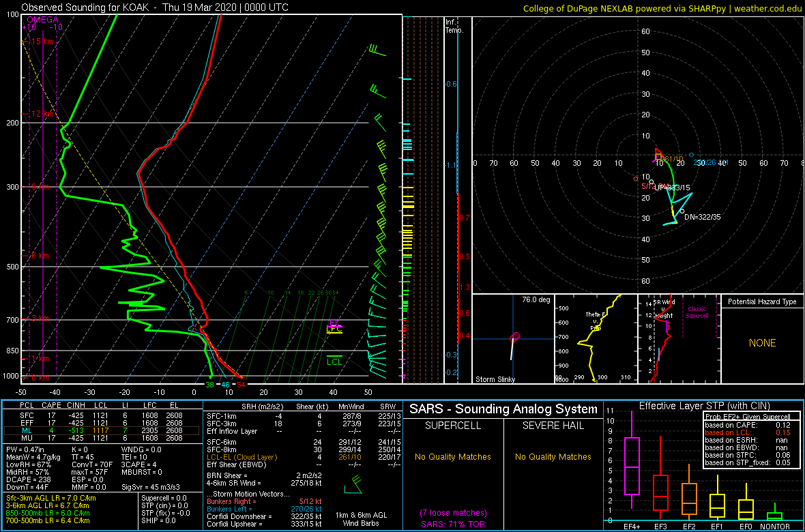Click 850-500mb LR = 6.0 C/km
The height and width of the screenshot is (532, 805).
point(48,512)
